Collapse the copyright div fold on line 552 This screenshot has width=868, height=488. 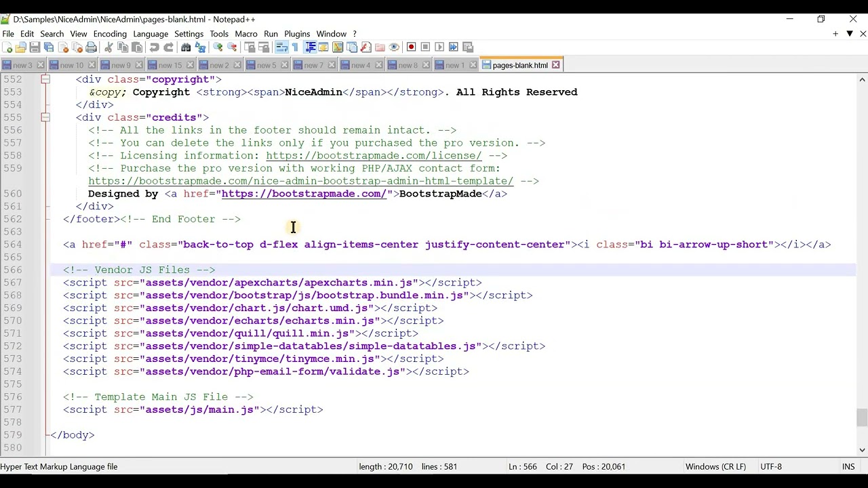coord(45,79)
